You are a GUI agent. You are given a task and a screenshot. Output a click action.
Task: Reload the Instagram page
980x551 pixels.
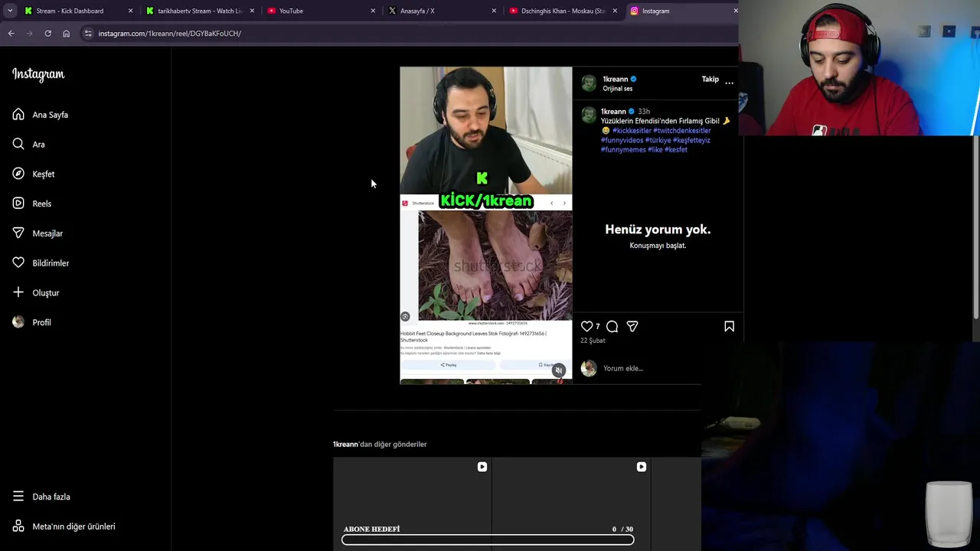47,34
